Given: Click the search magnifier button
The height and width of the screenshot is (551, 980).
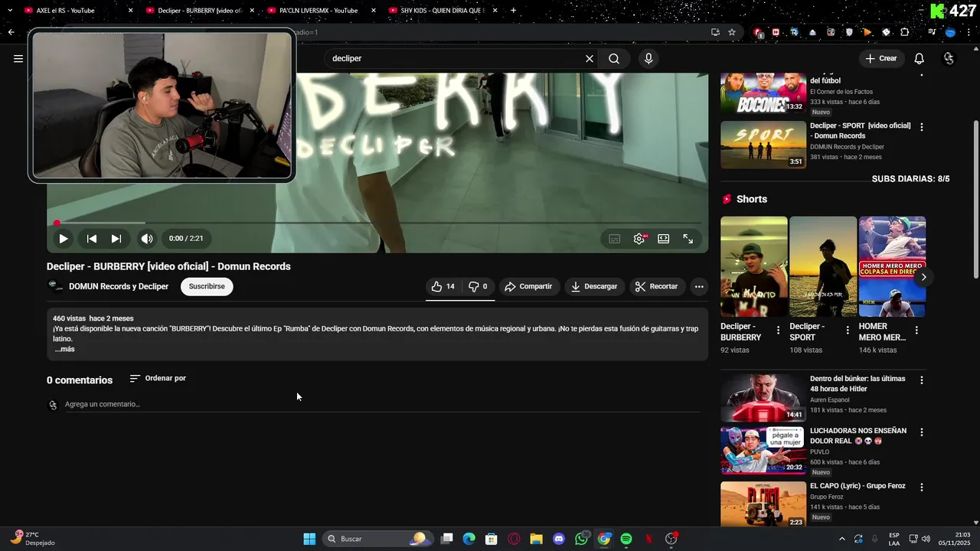Looking at the screenshot, I should [x=614, y=58].
